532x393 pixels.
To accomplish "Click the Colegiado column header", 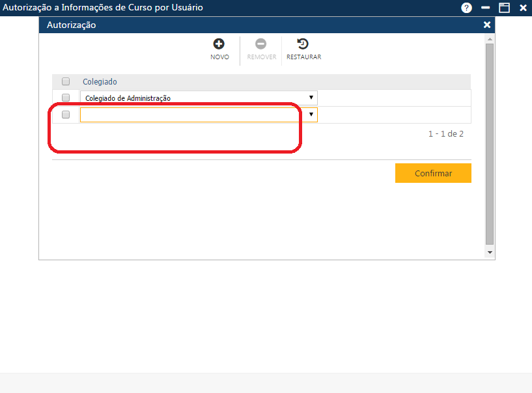I will click(x=100, y=82).
